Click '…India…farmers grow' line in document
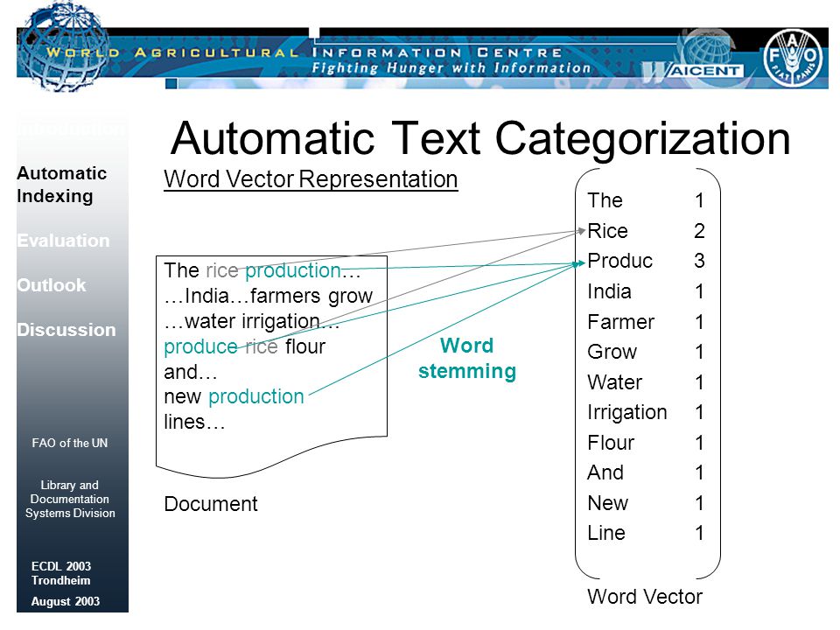 (268, 296)
